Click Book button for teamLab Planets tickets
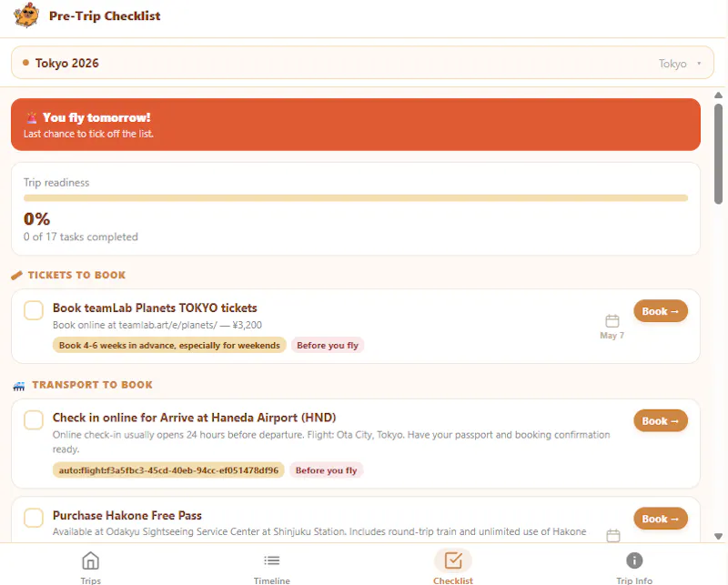 (x=661, y=311)
